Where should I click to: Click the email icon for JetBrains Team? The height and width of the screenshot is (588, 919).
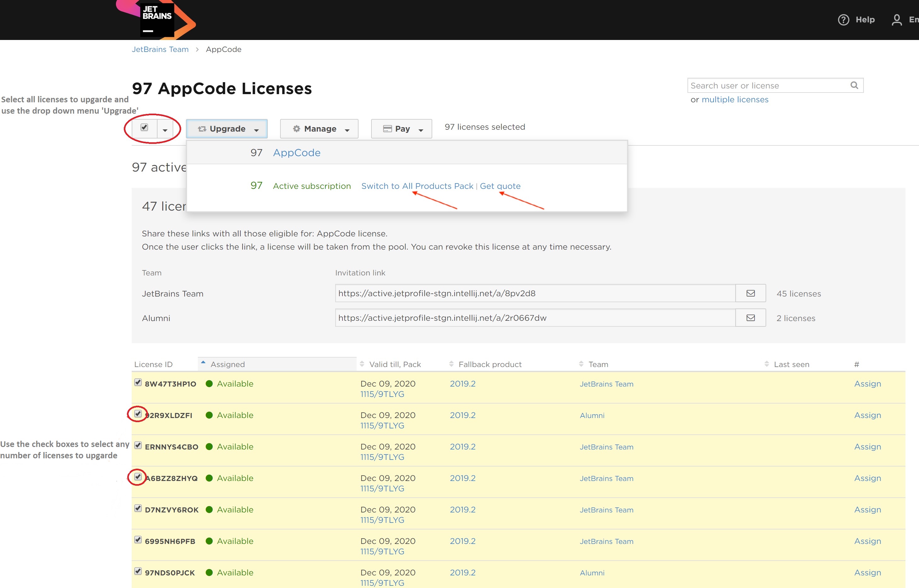(x=751, y=293)
